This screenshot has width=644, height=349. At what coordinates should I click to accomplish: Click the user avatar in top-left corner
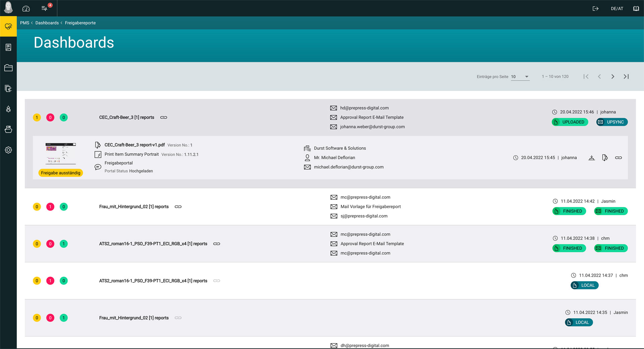[x=8, y=7]
